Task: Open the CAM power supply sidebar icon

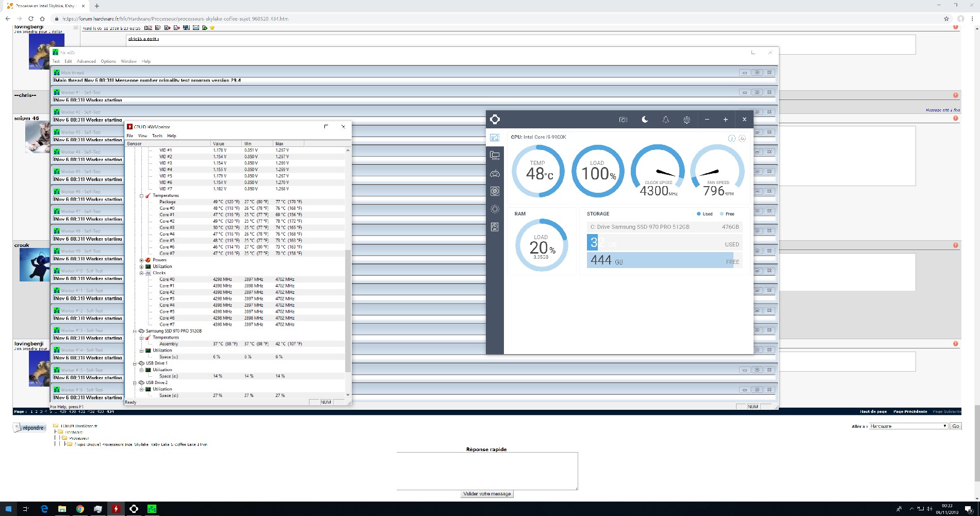Action: [x=495, y=227]
